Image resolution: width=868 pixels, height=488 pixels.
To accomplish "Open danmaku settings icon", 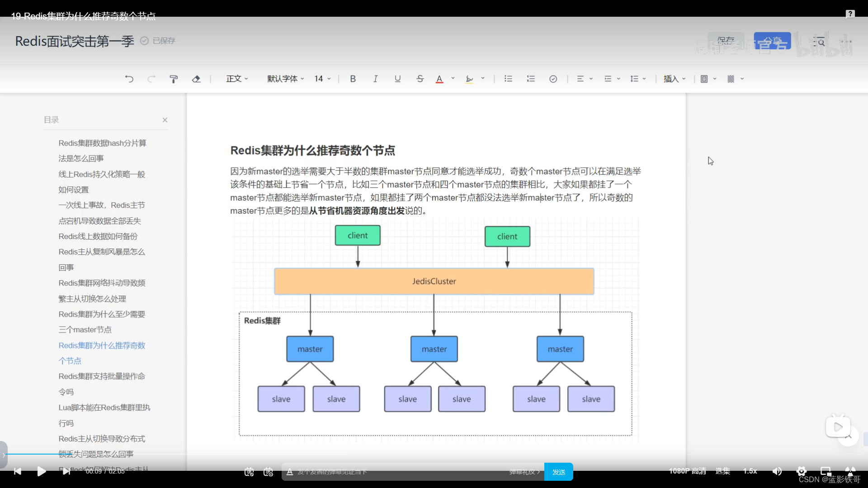I will [269, 472].
